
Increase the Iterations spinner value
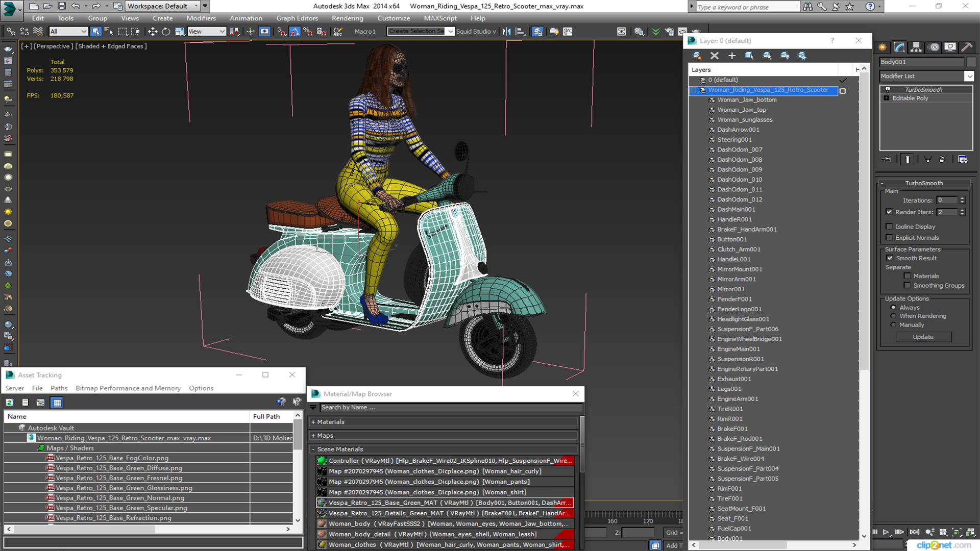[x=963, y=198]
